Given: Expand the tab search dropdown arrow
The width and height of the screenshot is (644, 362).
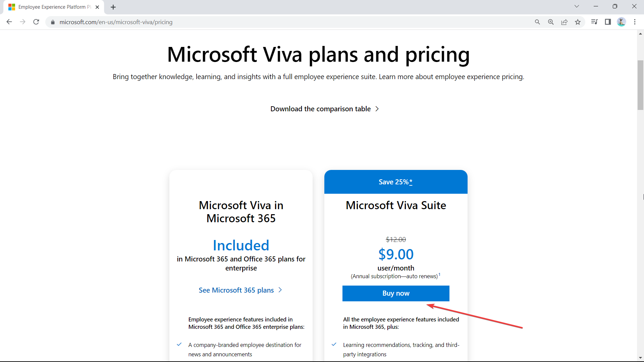Looking at the screenshot, I should [577, 6].
